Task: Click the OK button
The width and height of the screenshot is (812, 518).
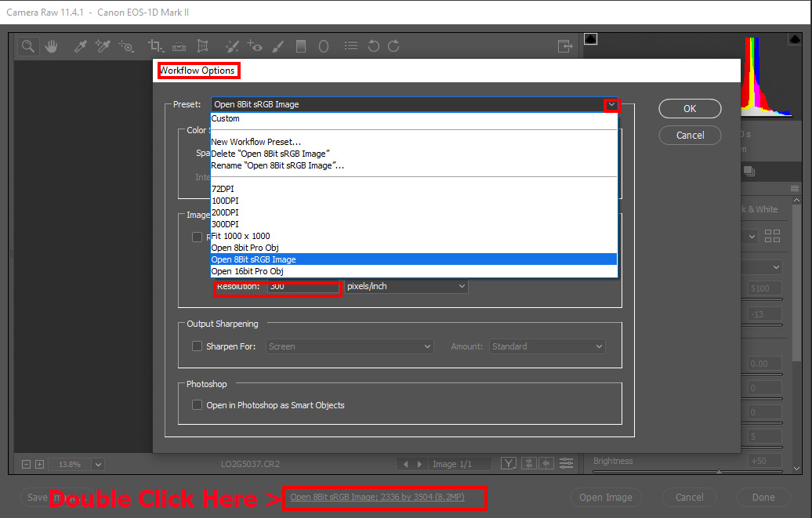Action: (689, 108)
